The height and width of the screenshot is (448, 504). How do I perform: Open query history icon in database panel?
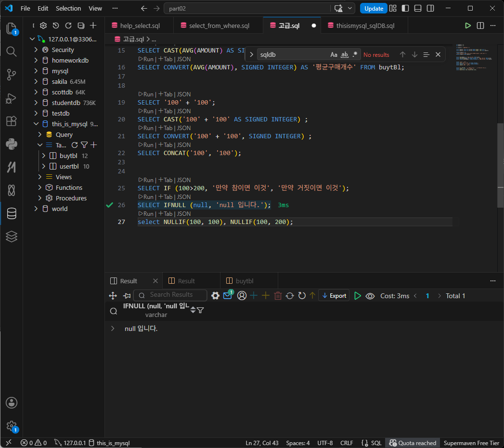coord(56,26)
